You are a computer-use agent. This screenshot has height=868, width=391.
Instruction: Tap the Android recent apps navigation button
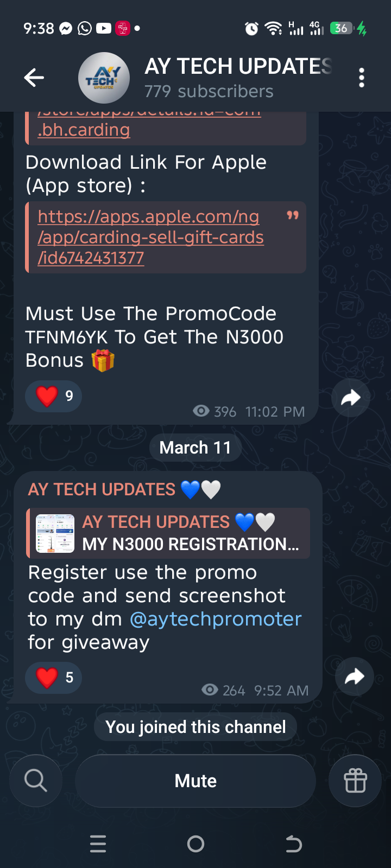tap(98, 844)
